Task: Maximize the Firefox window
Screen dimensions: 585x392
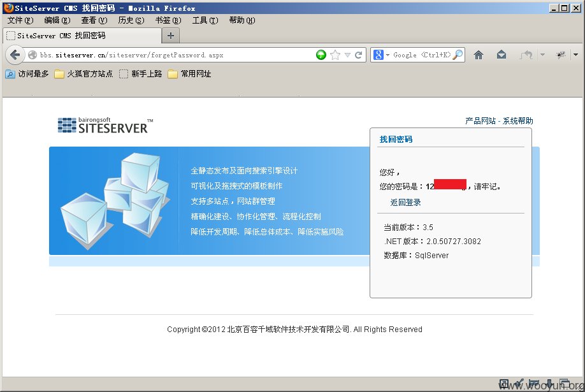Action: 565,8
